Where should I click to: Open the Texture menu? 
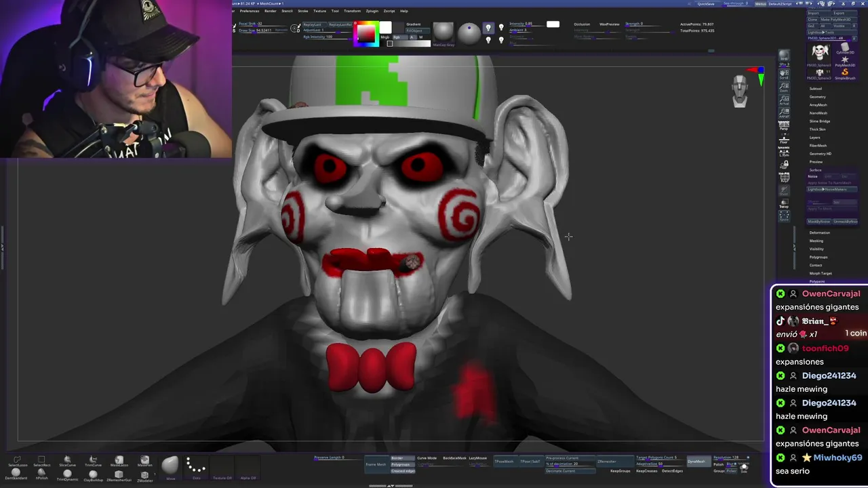pos(320,11)
